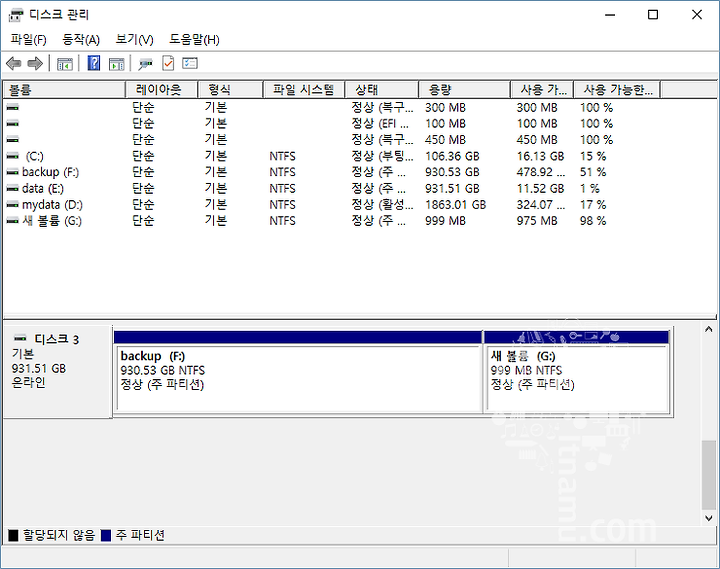
Task: Click the 온라인 status text under Disk 3
Action: 28,382
